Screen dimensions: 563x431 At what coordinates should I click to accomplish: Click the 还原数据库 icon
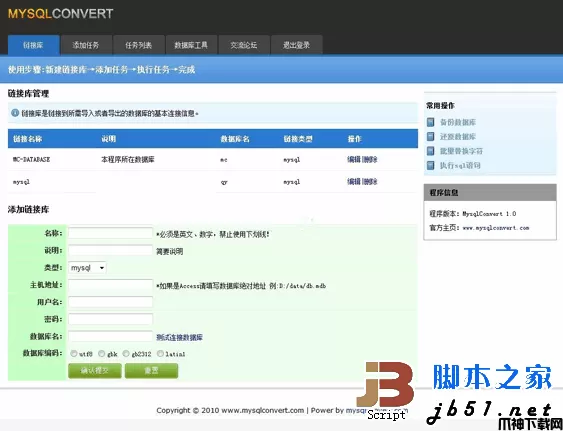coord(431,136)
